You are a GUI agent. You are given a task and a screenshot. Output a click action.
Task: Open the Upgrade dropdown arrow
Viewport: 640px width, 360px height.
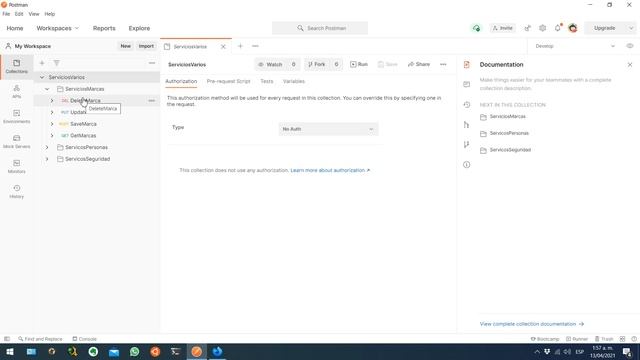(631, 28)
